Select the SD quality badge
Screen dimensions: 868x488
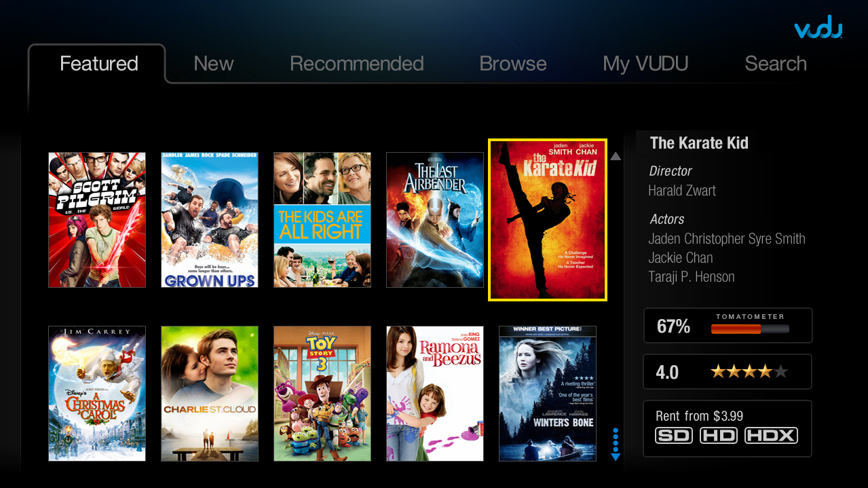click(674, 435)
